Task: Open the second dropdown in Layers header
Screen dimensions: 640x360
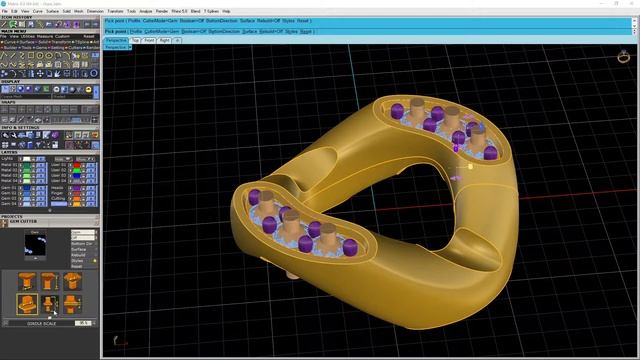Action: point(86,159)
